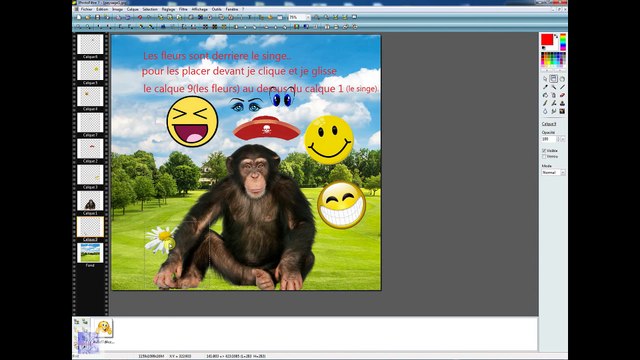Click the Open file toolbar icon
640x360 pixels.
pyautogui.click(x=87, y=17)
